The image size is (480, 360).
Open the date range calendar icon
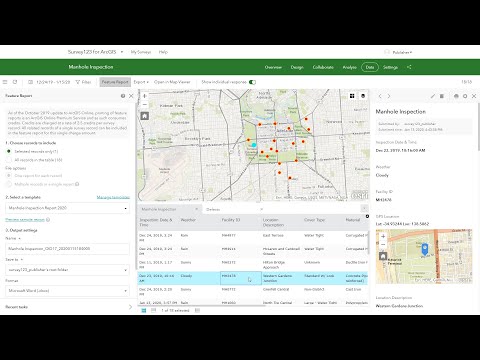pos(30,82)
